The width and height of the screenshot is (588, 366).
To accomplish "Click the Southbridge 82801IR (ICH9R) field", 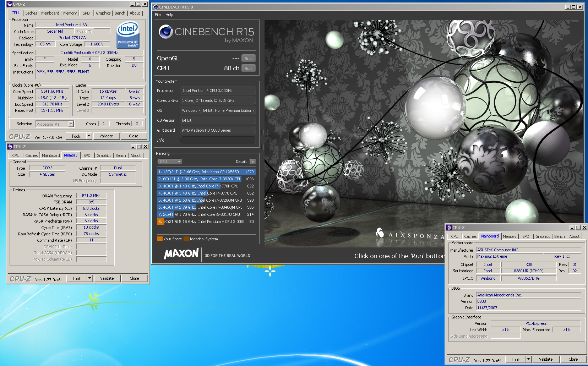I will [529, 271].
